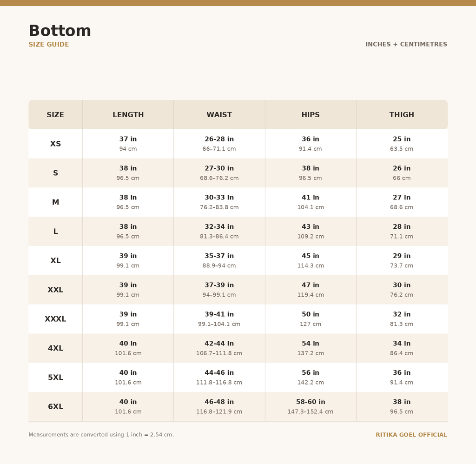Click the LENGTH column header
476x464 pixels.
click(128, 115)
